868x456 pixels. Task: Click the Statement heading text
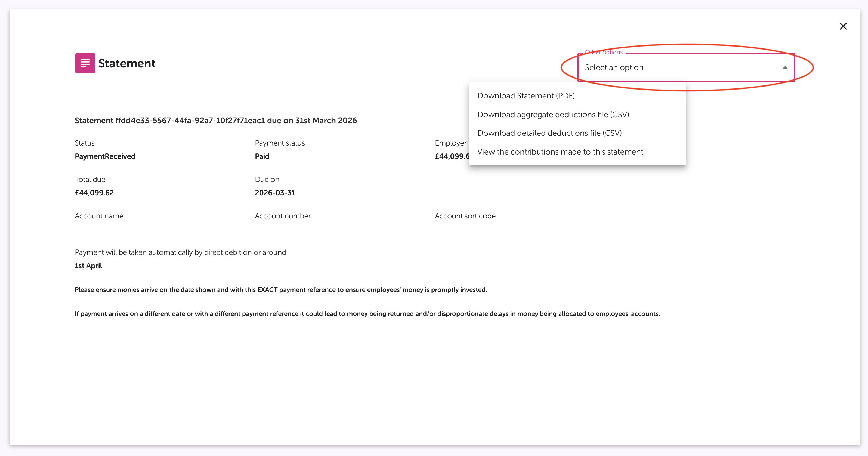(127, 63)
